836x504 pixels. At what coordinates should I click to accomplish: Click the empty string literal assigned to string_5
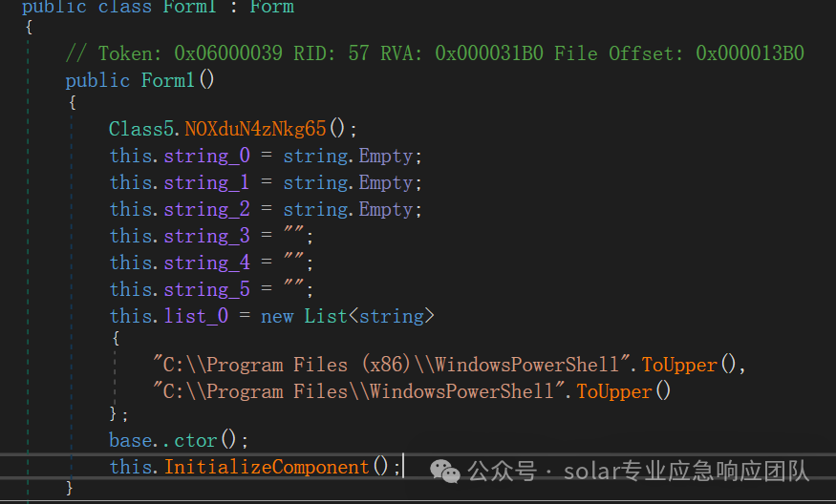[293, 285]
